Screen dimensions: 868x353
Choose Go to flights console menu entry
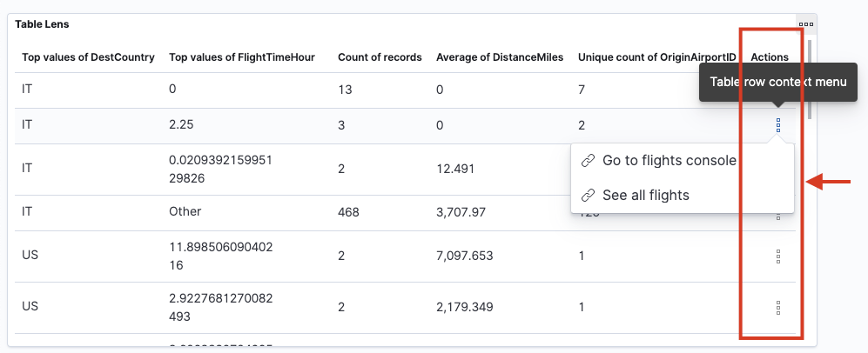(x=669, y=161)
